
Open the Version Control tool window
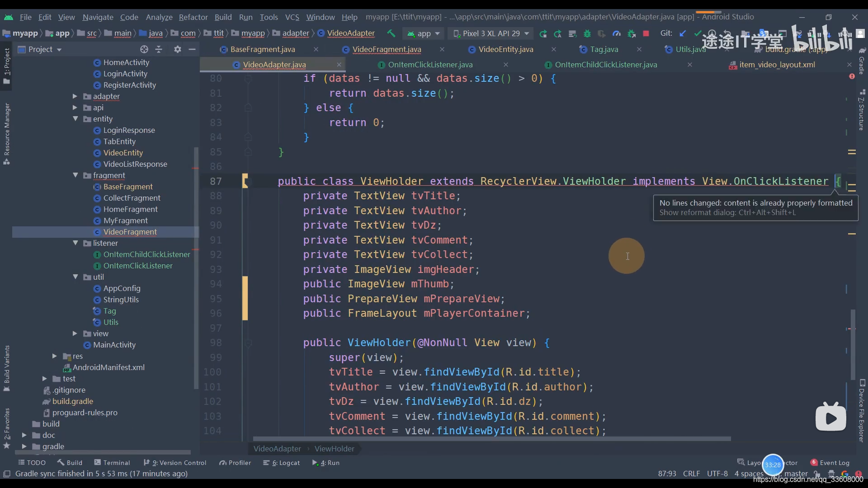[x=175, y=463]
